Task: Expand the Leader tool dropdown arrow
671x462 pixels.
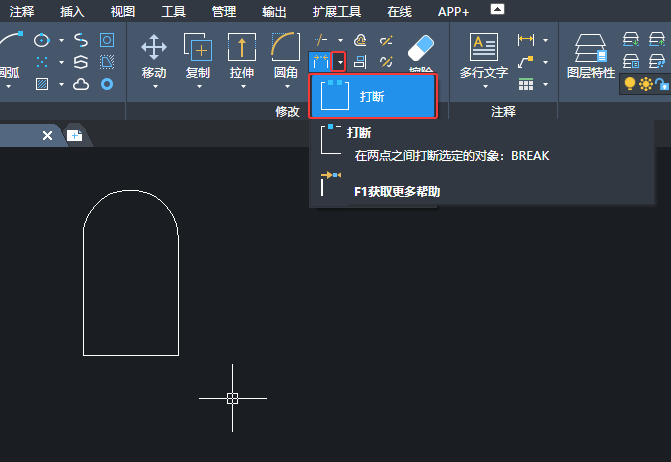Action: pos(546,62)
